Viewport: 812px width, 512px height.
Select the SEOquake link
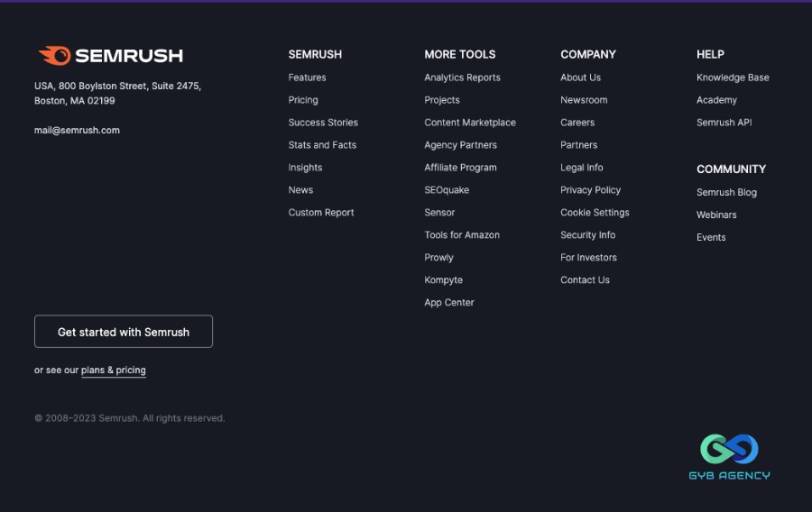click(x=447, y=190)
